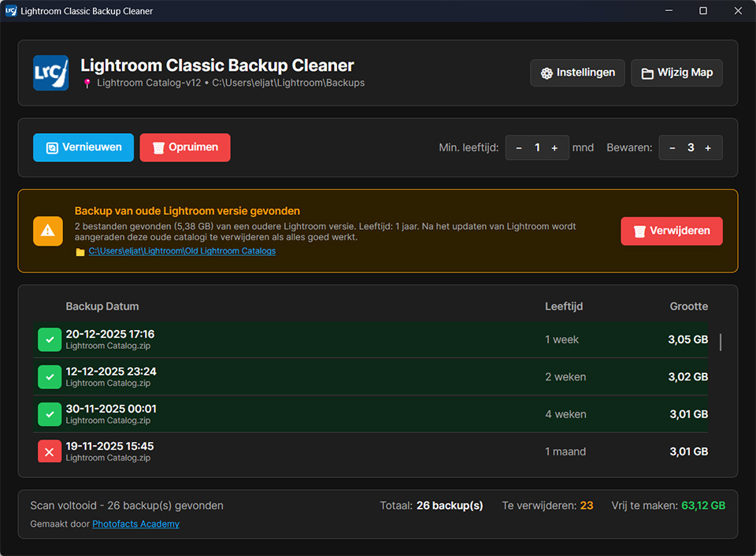The image size is (756, 556).
Task: Select the Backup Datum column header
Action: [103, 306]
